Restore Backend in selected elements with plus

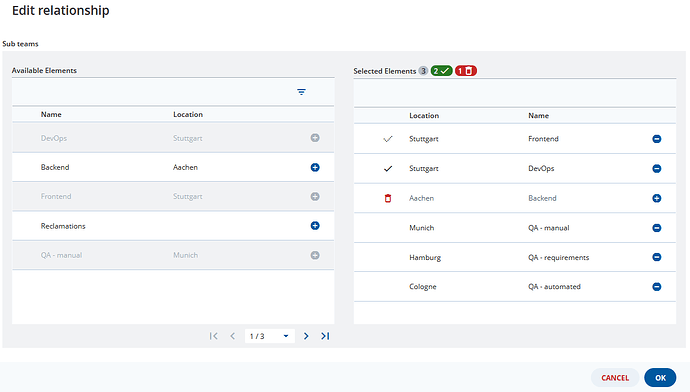pos(657,198)
